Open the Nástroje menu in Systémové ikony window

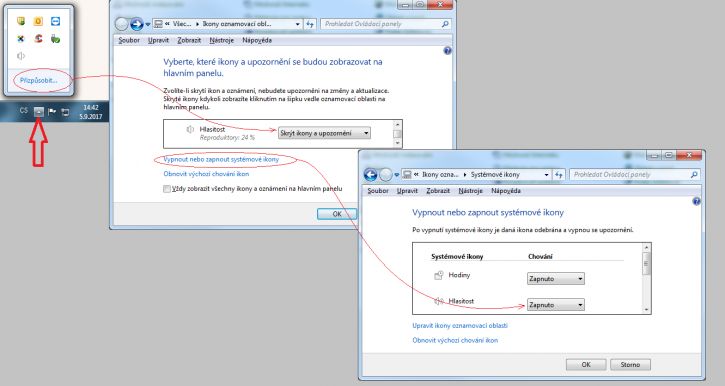[x=470, y=191]
